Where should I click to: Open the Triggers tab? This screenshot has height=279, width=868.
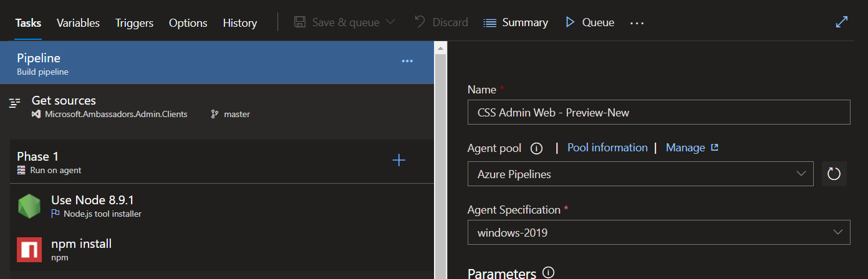134,23
